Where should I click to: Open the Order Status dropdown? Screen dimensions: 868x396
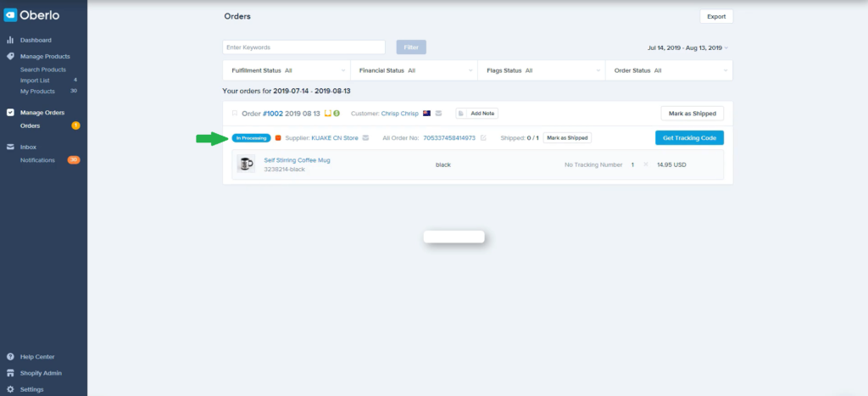click(x=670, y=70)
